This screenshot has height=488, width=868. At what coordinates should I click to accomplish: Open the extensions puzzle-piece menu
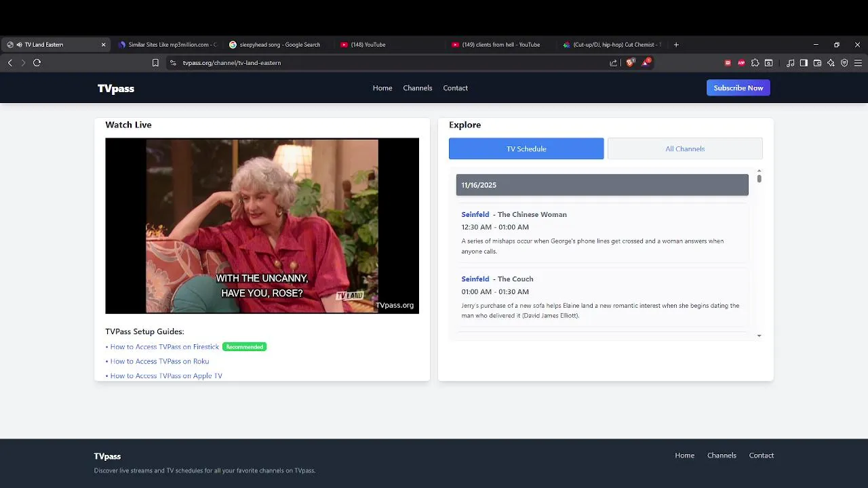click(x=755, y=62)
